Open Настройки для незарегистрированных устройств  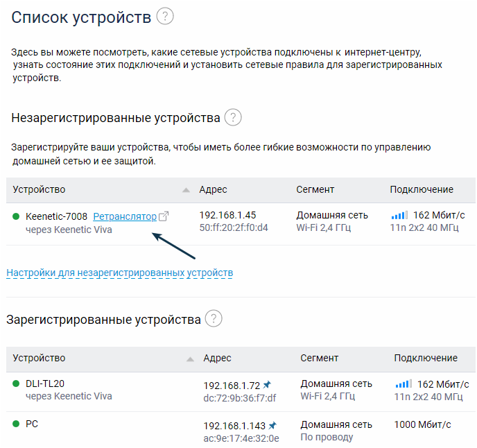(119, 273)
